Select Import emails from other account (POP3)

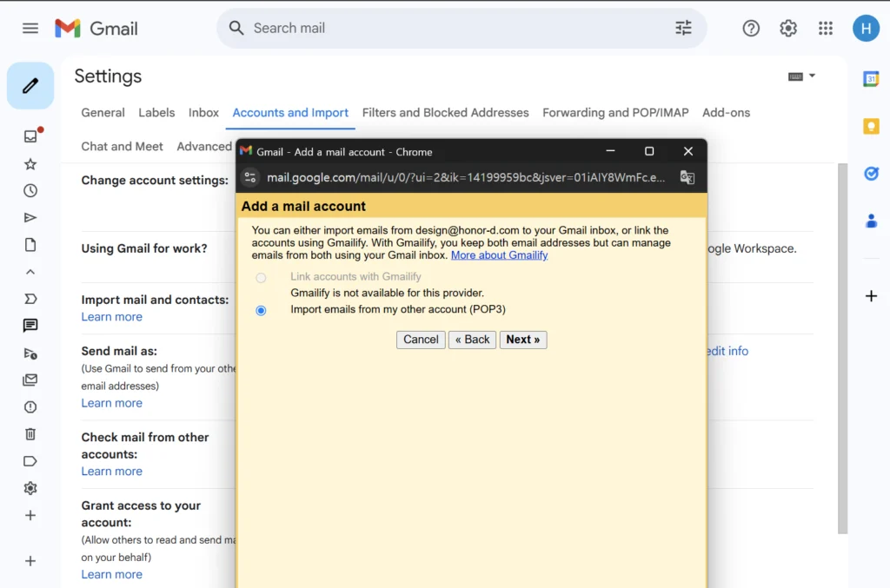tap(261, 310)
